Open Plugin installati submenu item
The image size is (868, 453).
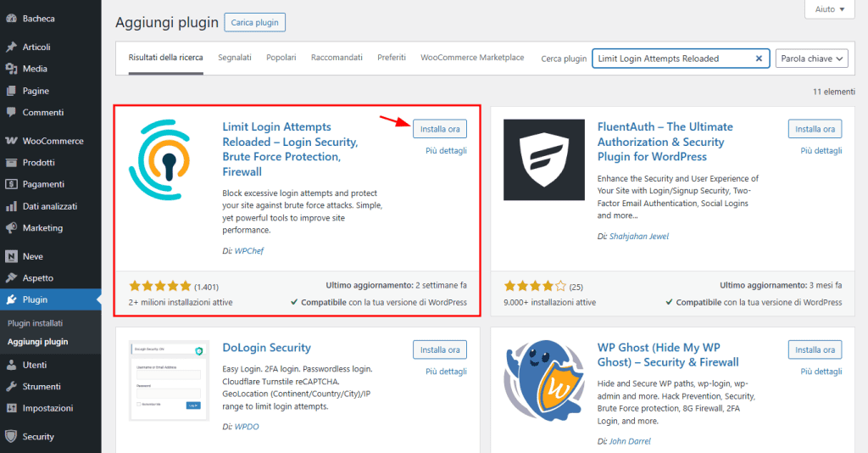click(x=35, y=323)
